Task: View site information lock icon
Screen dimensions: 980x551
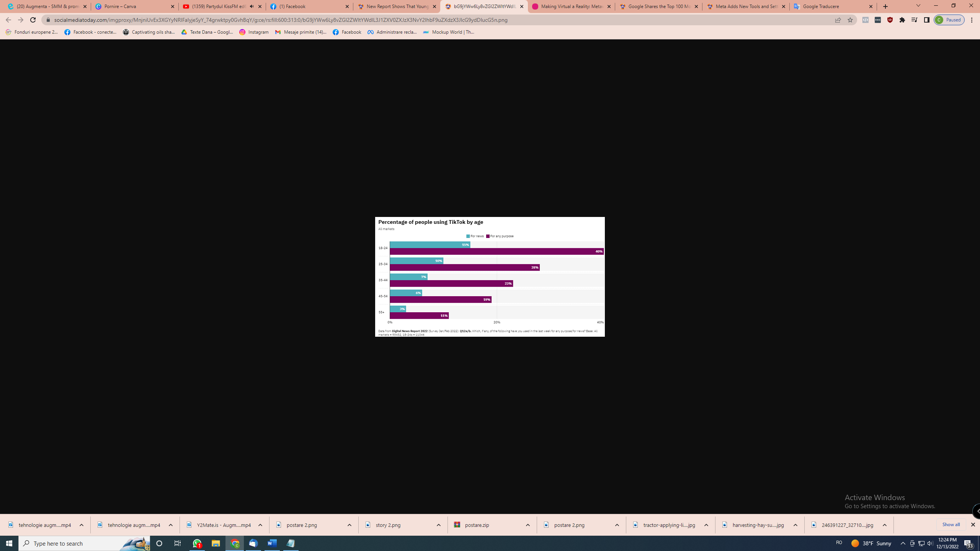Action: [x=48, y=20]
